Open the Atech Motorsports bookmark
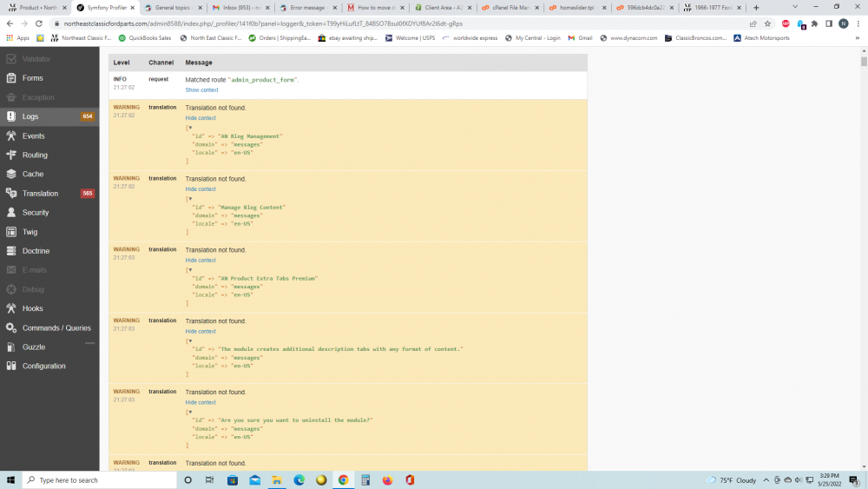Viewport: 868px width, 489px height. [x=762, y=38]
